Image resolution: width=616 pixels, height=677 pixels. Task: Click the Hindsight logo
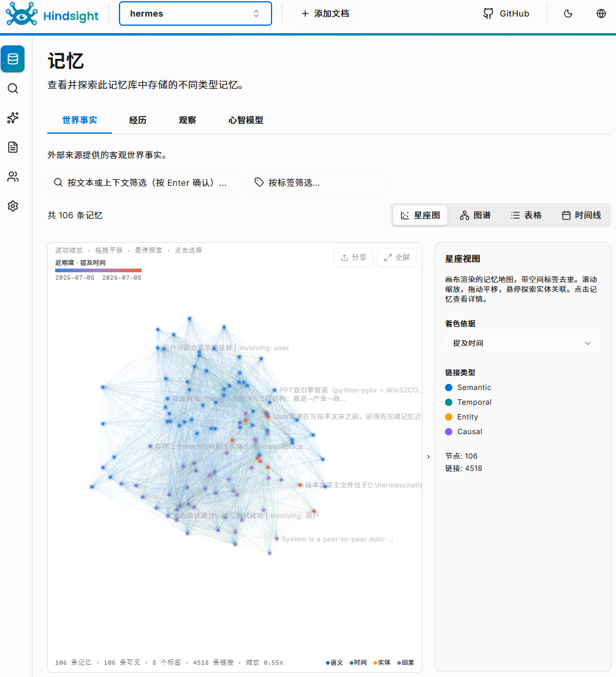[x=52, y=14]
